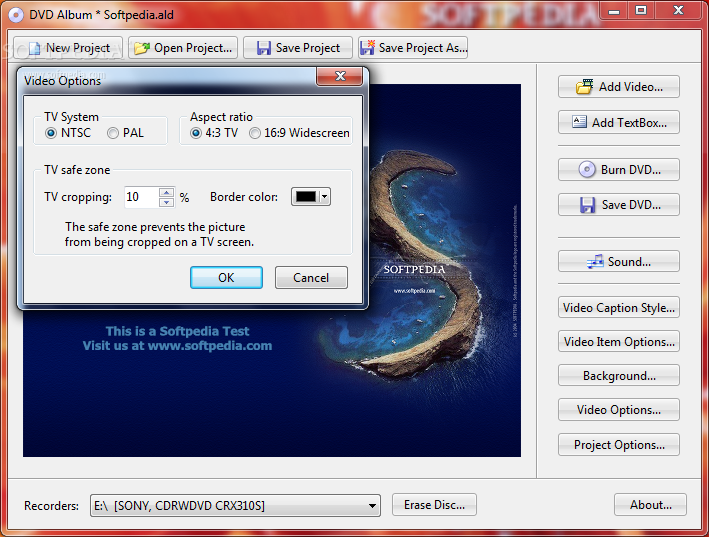Open the Border color dropdown arrow

coord(324,197)
